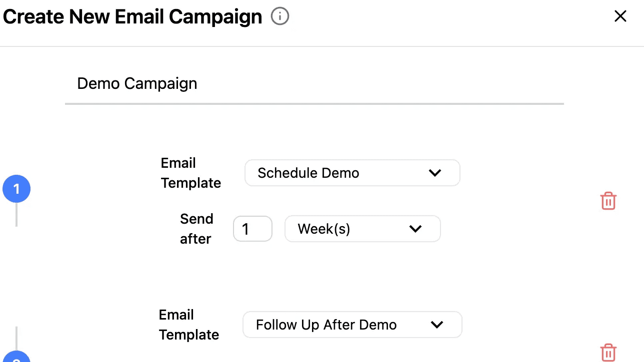Click the second step's Email Template label
The height and width of the screenshot is (362, 644).
(x=188, y=325)
